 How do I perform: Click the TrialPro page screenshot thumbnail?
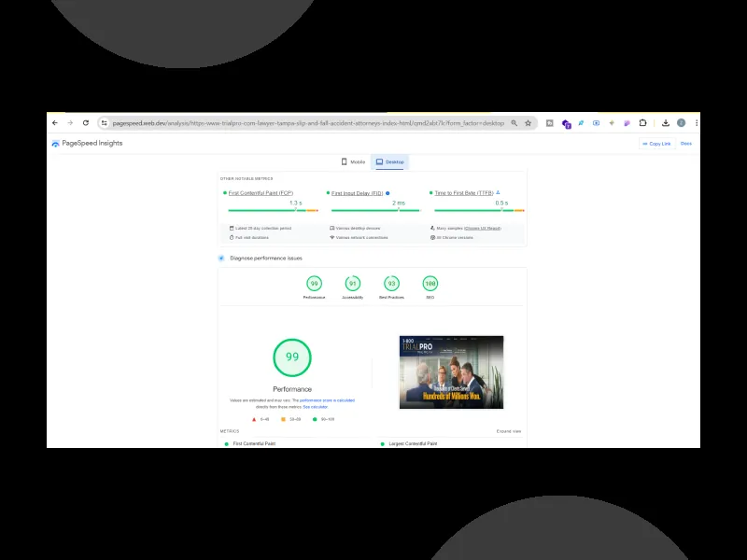point(451,371)
